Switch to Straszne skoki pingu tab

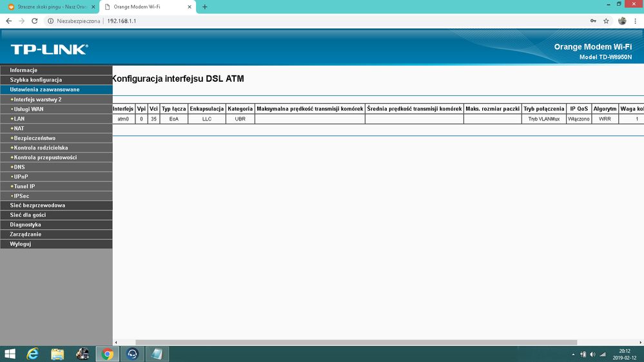tap(52, 7)
